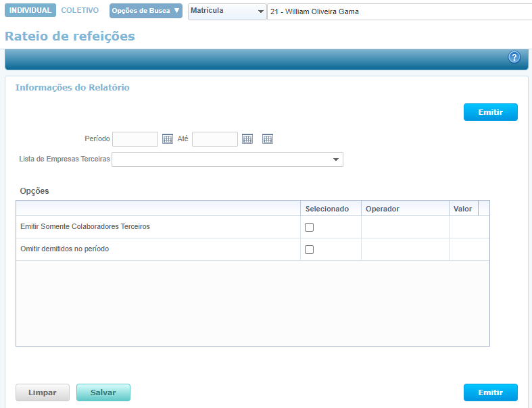Click the William Oliveira Gama search field
This screenshot has width=532, height=408.
coord(399,12)
